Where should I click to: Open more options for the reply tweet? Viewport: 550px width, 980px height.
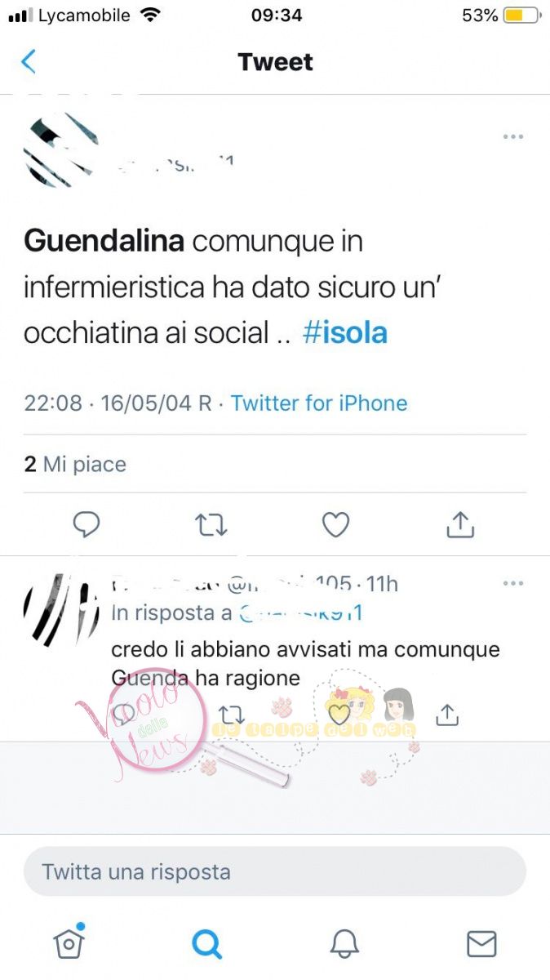click(512, 583)
